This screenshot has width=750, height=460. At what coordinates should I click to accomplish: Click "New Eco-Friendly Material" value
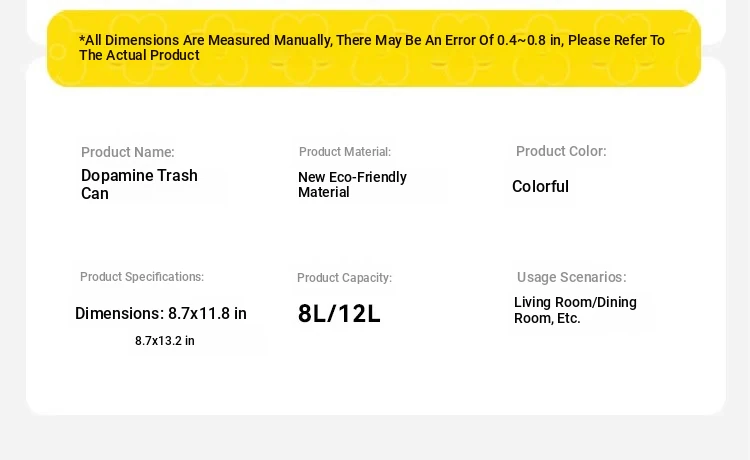coord(352,185)
